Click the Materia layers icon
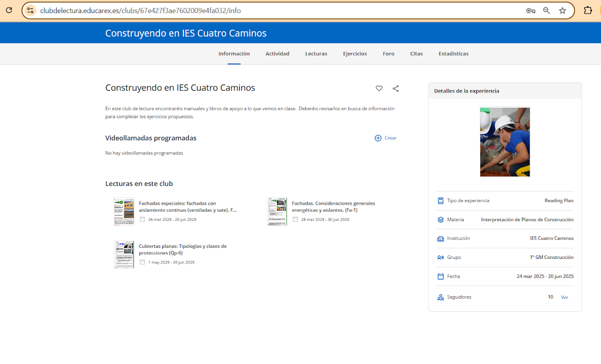 coord(440,220)
